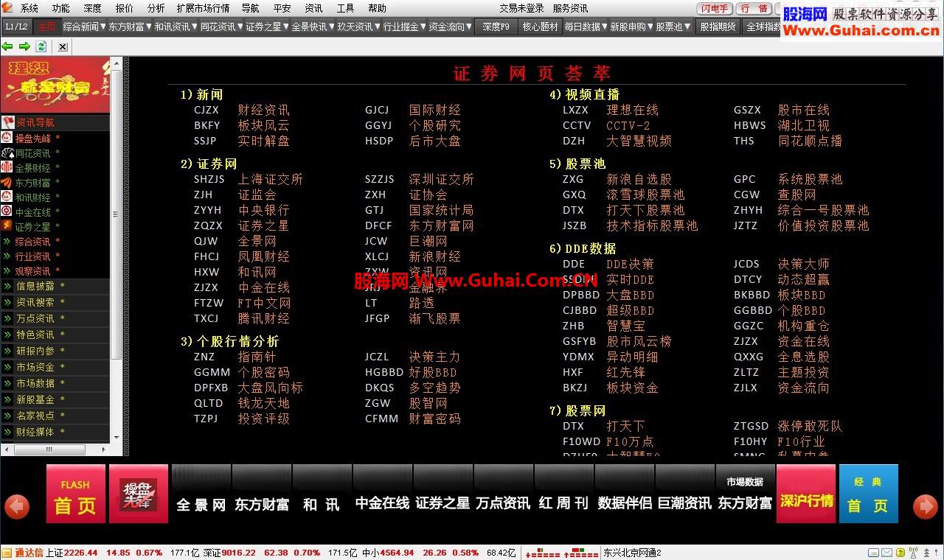
Task: Expand 特色资讯 in the sidebar
Action: click(x=35, y=335)
